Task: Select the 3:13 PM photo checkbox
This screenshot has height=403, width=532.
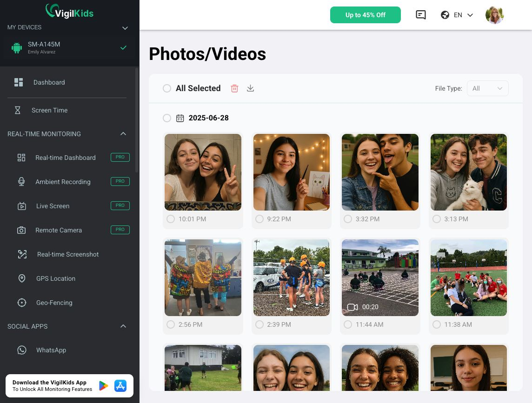Action: [437, 219]
